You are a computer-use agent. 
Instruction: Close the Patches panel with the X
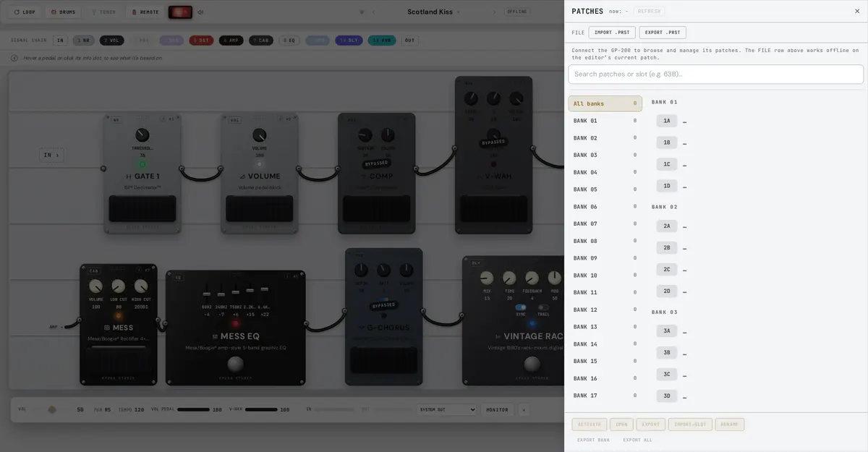click(857, 11)
